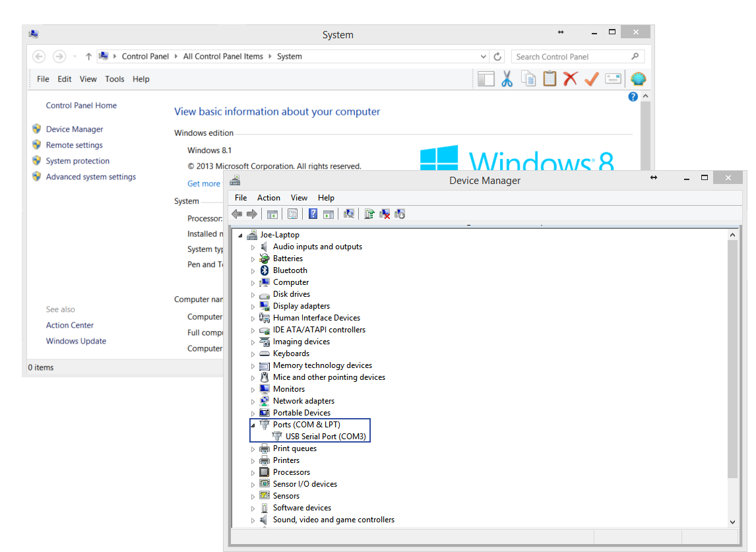The width and height of the screenshot is (756, 552).
Task: Open Device Manager from Control Panel sidebar
Action: [x=75, y=129]
